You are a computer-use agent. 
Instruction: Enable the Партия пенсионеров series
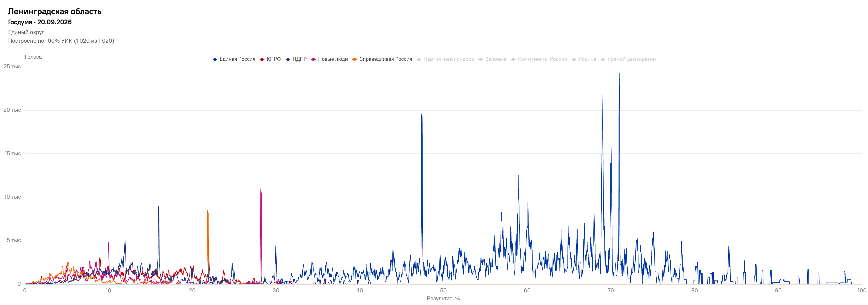click(445, 59)
